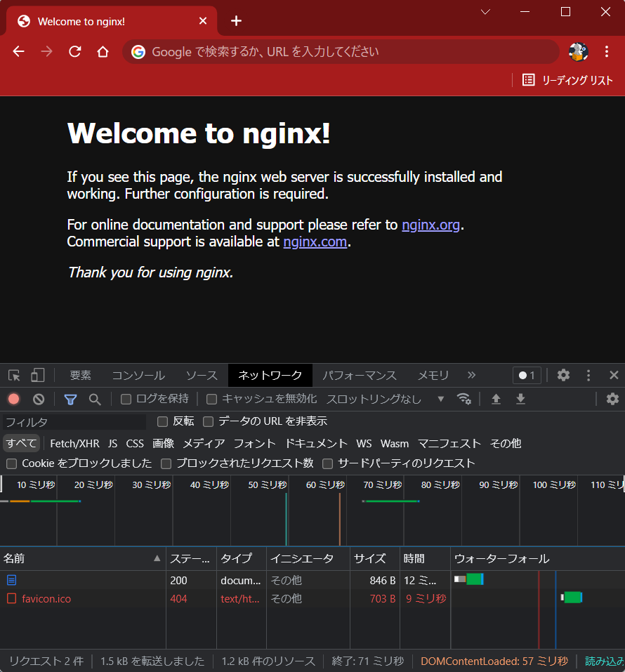The height and width of the screenshot is (672, 625).
Task: Open network conditions via the Wi-Fi gear icon
Action: 464,399
